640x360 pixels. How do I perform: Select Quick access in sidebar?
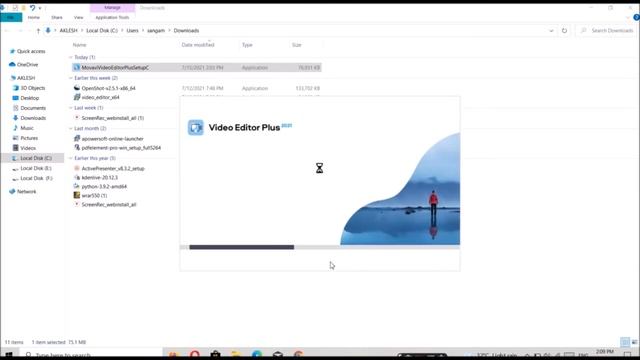click(27, 51)
